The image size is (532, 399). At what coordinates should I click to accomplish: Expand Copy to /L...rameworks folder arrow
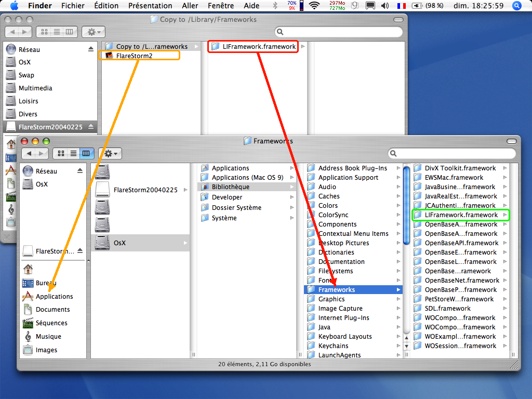point(196,46)
